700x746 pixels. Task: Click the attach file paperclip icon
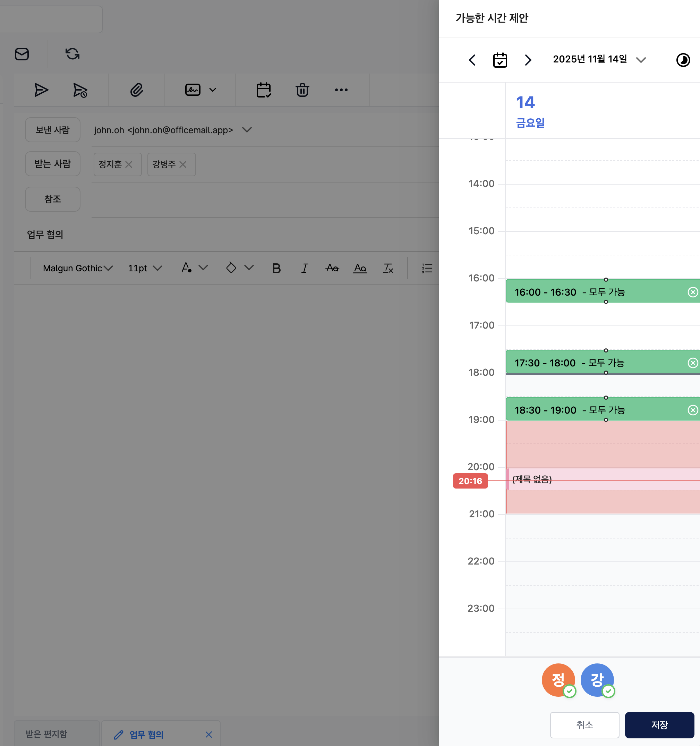point(137,90)
